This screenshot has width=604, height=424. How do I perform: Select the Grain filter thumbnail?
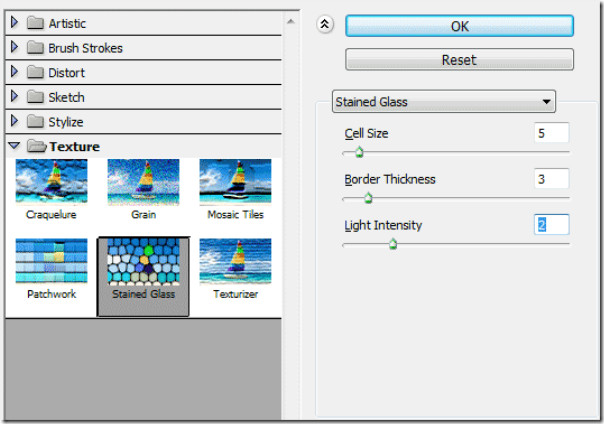143,181
